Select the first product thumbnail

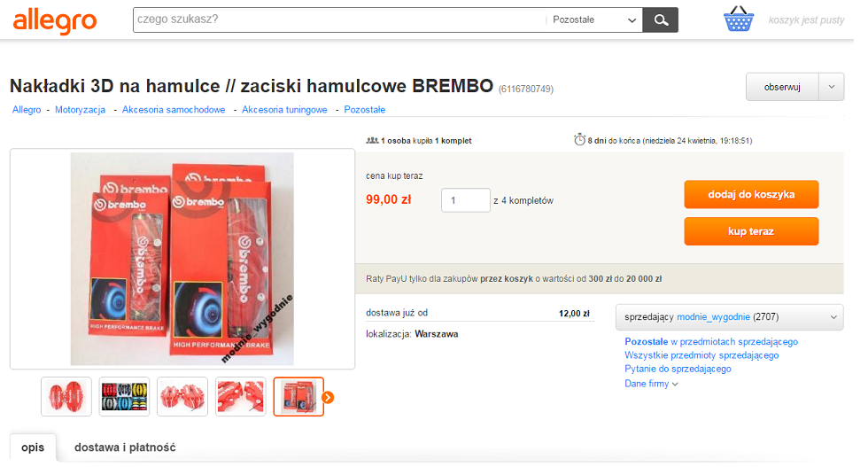click(x=66, y=397)
